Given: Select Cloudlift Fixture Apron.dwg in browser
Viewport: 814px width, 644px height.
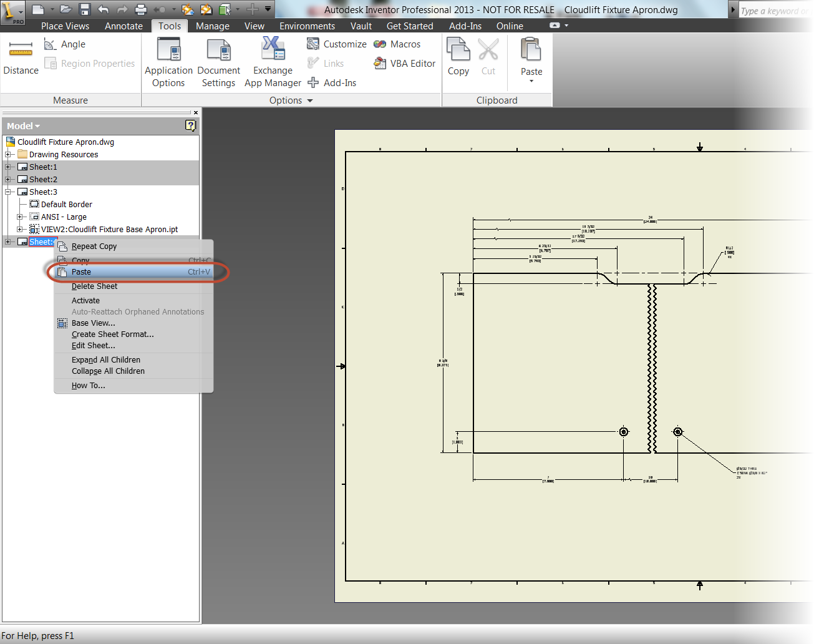Looking at the screenshot, I should (65, 142).
